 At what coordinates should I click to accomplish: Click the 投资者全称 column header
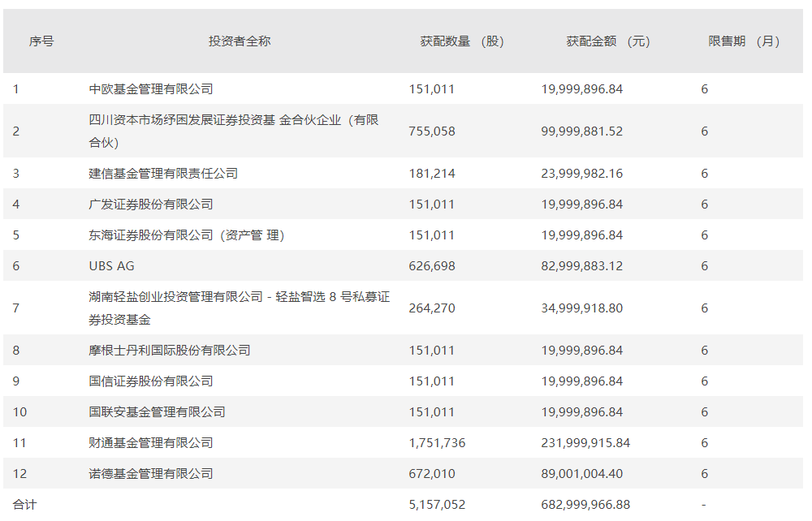[240, 41]
